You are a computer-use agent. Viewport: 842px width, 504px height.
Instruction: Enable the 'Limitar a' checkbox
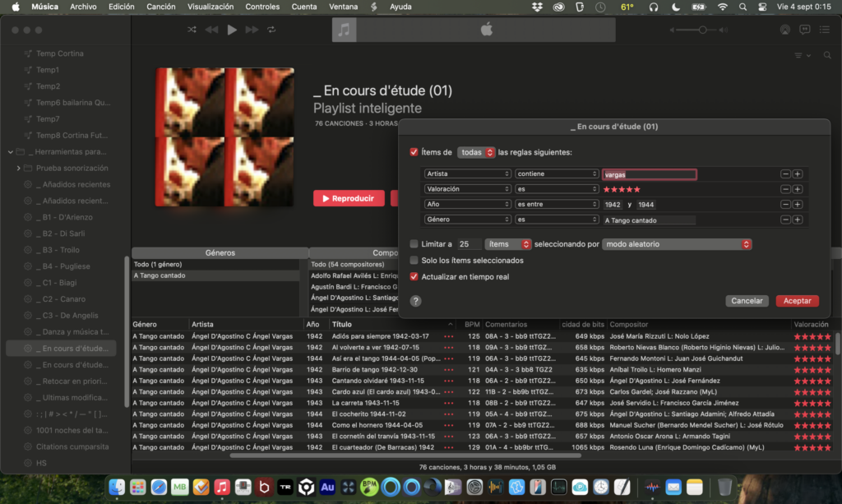pyautogui.click(x=414, y=243)
